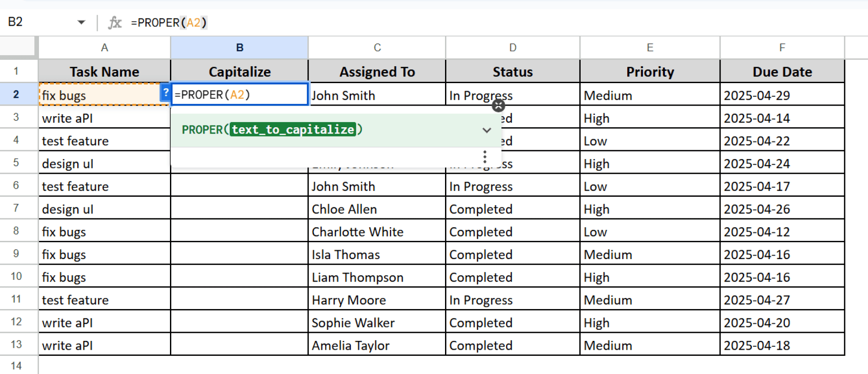Click the text_to_capitalize argument highlight
The width and height of the screenshot is (868, 374).
click(293, 129)
